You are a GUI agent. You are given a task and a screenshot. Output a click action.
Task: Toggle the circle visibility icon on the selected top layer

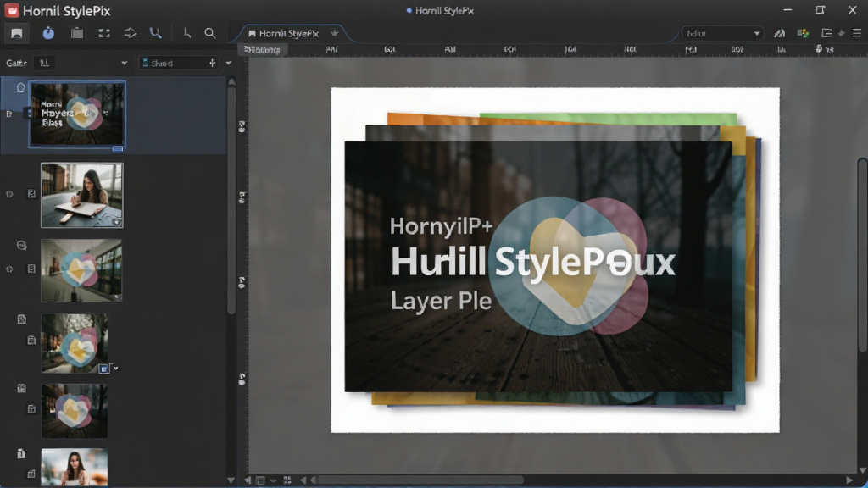tap(20, 87)
